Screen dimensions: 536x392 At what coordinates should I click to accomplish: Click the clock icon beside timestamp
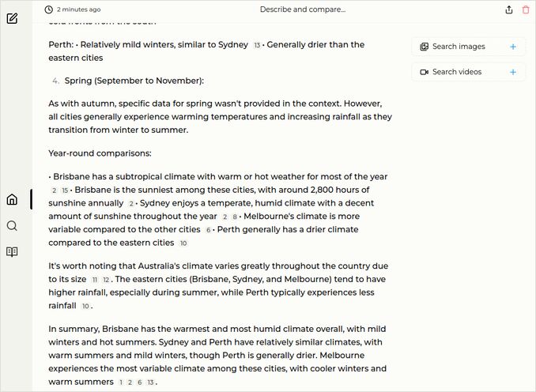tap(49, 9)
